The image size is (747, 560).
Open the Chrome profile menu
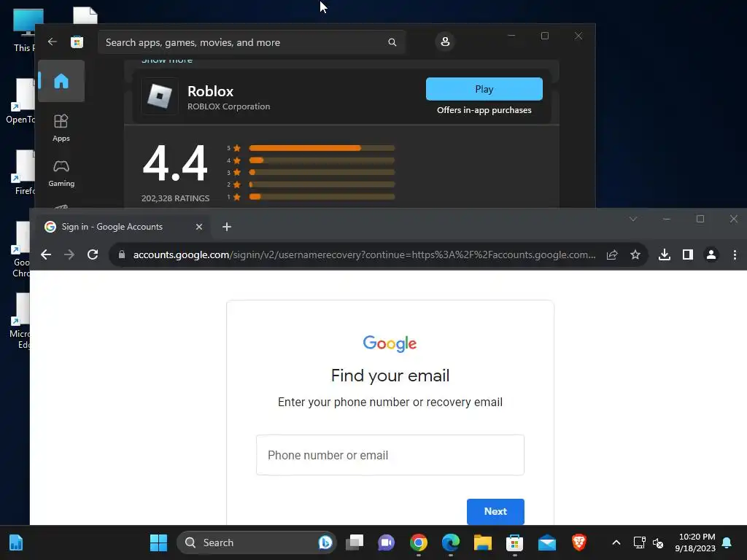(711, 254)
